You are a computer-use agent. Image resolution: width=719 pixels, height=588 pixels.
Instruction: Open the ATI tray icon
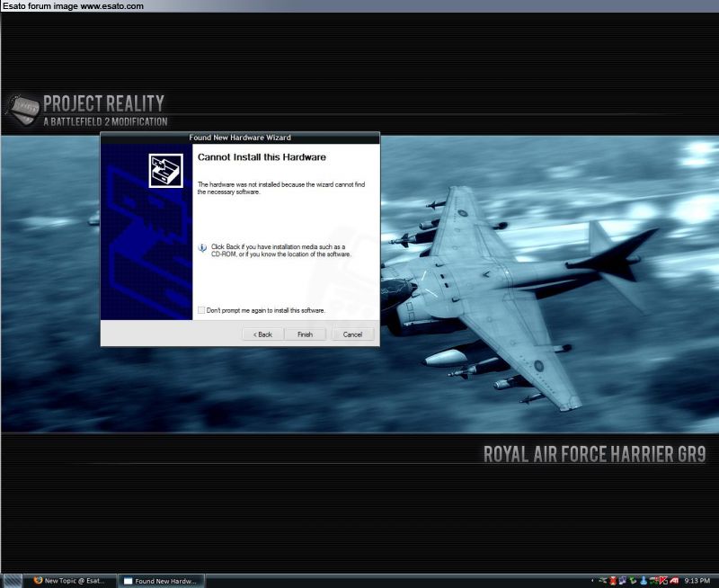tap(673, 581)
